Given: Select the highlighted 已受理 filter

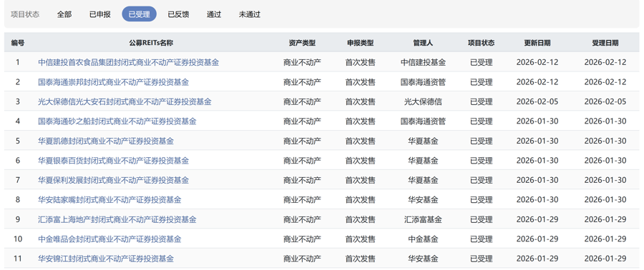Looking at the screenshot, I should point(140,14).
